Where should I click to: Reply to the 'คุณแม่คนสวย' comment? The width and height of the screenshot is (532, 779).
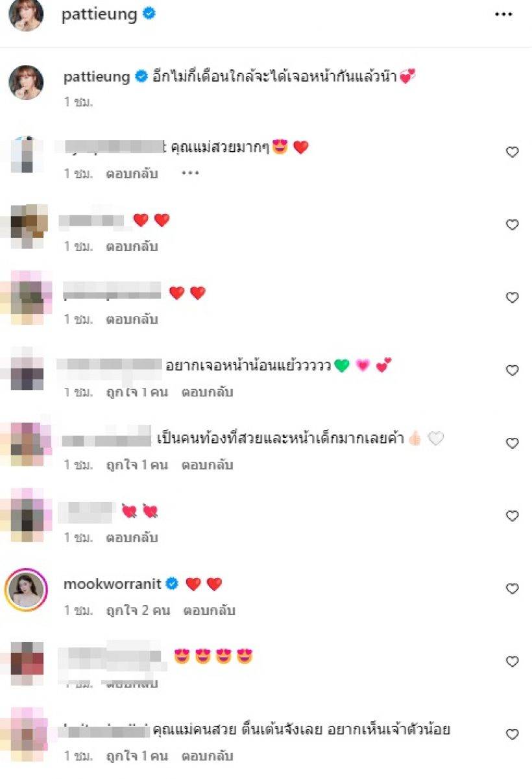207,756
